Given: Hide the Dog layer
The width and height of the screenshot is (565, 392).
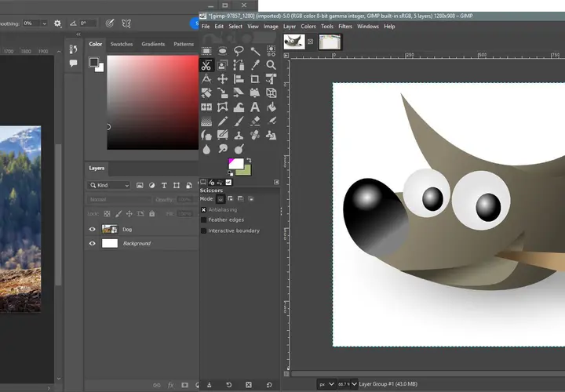Looking at the screenshot, I should pos(93,229).
